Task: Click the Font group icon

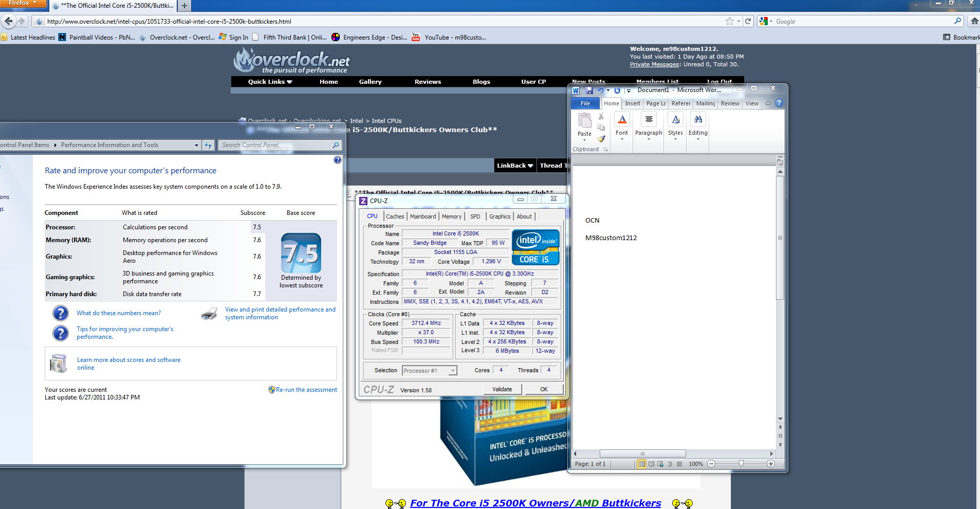Action: point(622,119)
